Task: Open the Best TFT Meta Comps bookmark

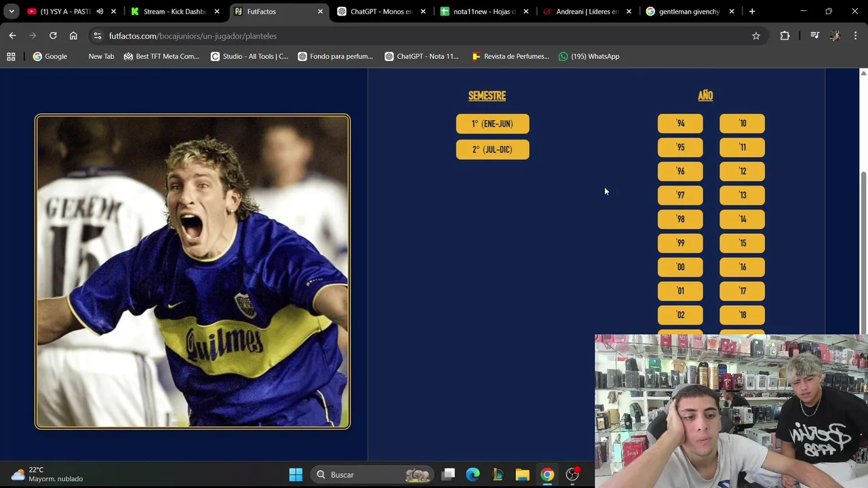Action: [x=161, y=56]
